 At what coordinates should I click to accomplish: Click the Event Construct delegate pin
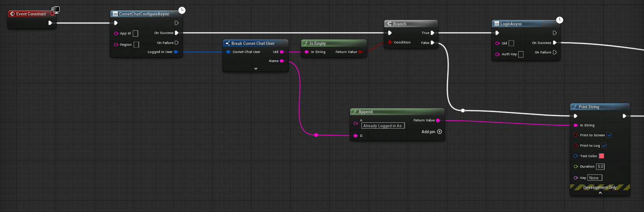[x=53, y=14]
